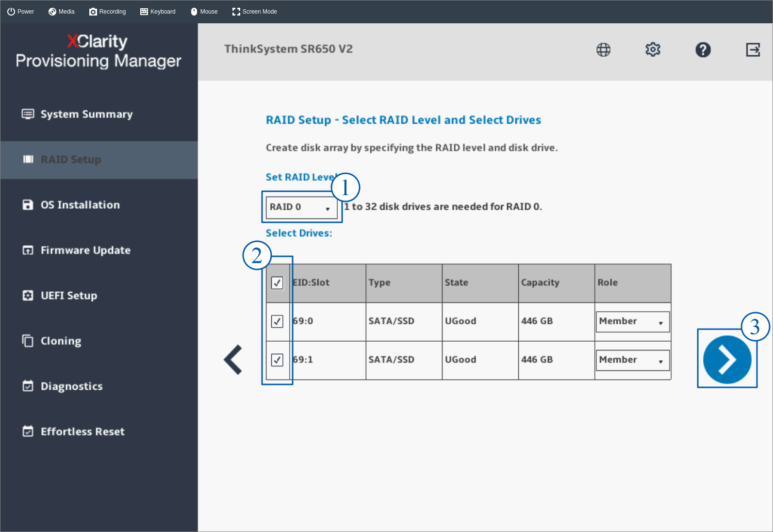Toggle the select-all drives header checkbox
Viewport: 773px width, 532px height.
click(277, 283)
